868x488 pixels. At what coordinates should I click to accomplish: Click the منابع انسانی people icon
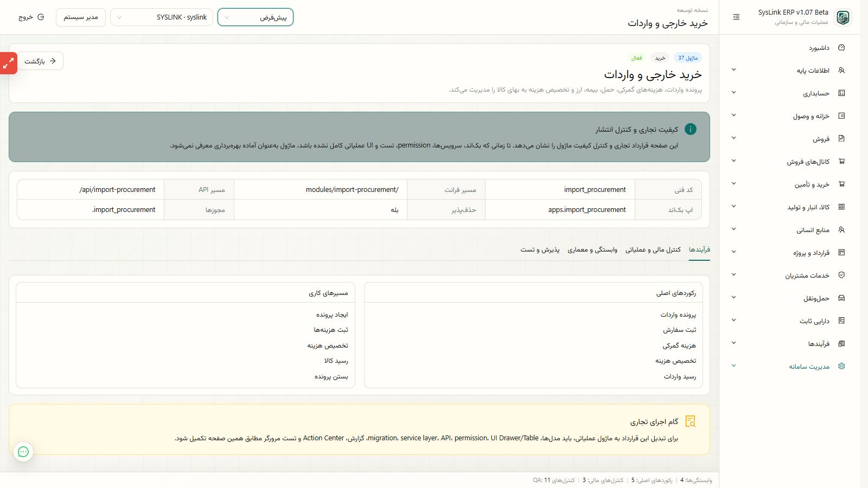(x=841, y=230)
